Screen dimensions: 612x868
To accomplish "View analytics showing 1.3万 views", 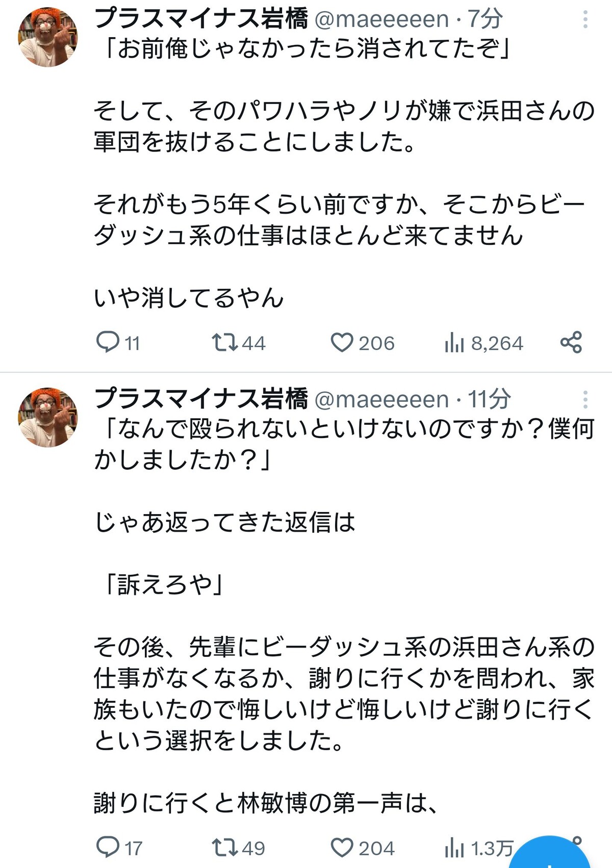I will [479, 848].
